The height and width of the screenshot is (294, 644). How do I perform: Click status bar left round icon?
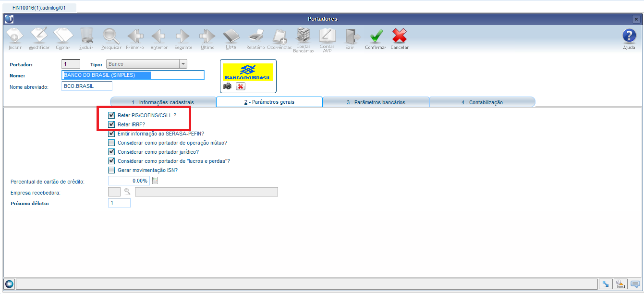9,283
